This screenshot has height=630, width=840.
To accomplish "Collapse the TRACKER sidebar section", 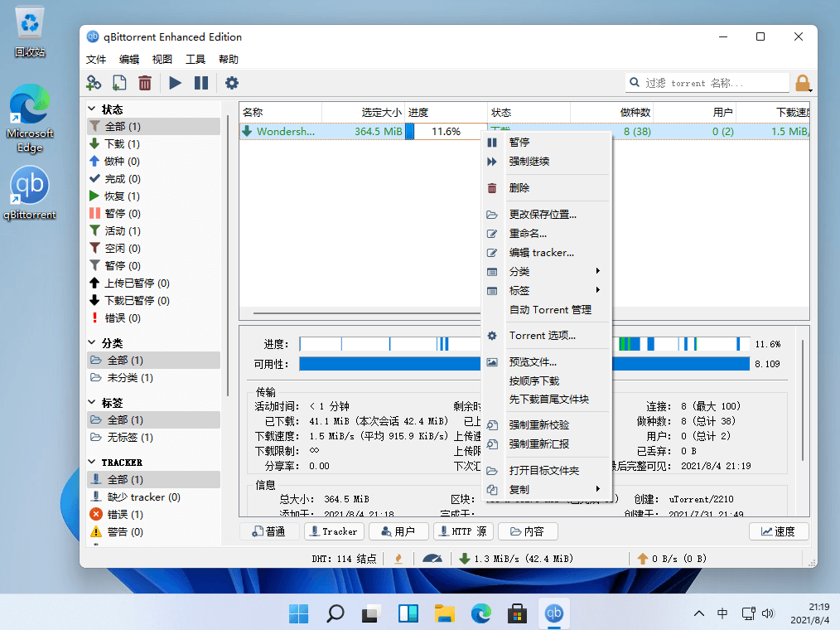I will coord(92,463).
